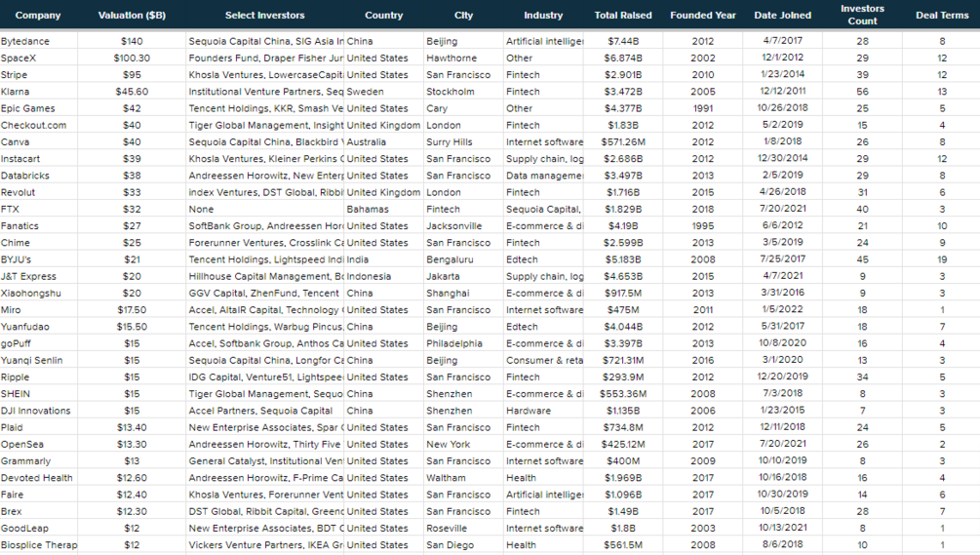This screenshot has width=980, height=555.
Task: Select the Stripe company cell
Action: [39, 75]
